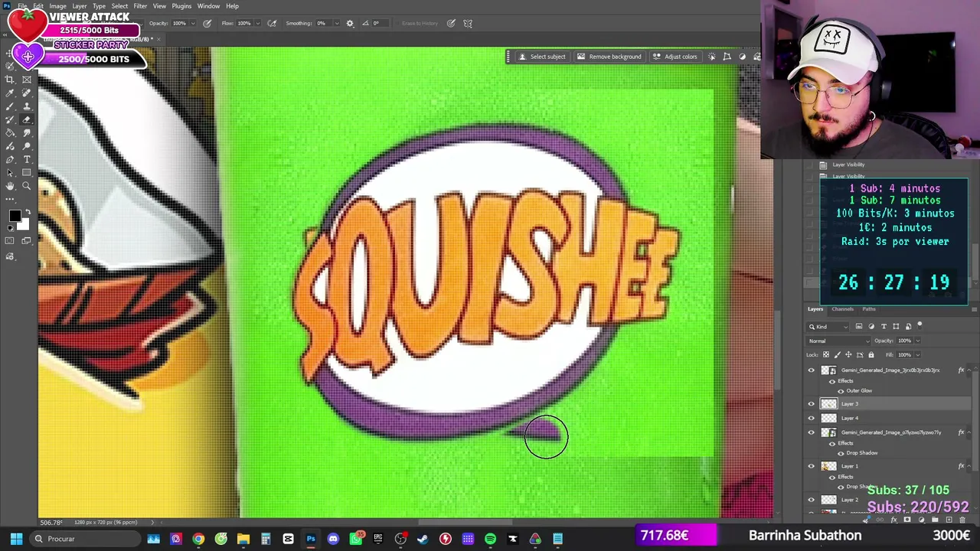Add a layer mask
This screenshot has height=551, width=980.
coord(907,520)
